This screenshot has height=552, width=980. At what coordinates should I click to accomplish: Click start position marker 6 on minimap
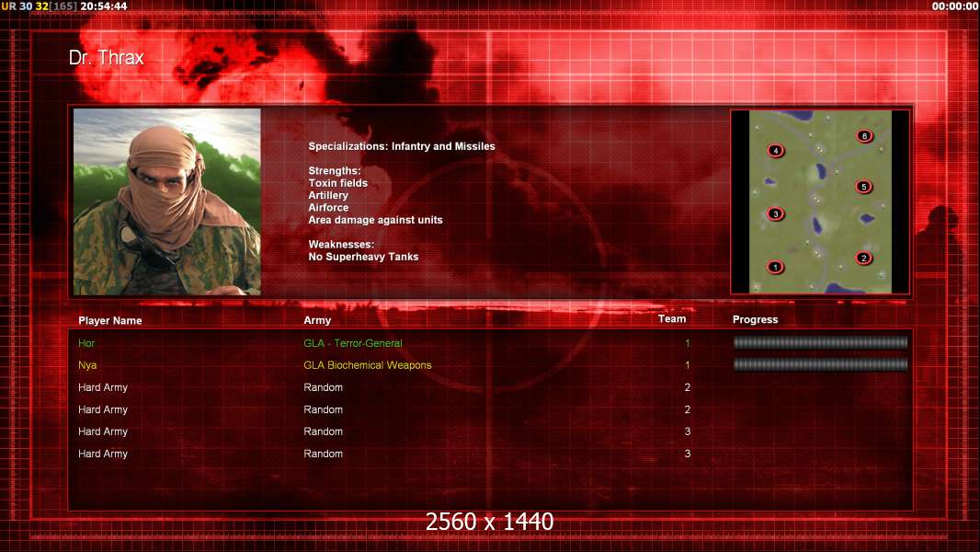tap(864, 135)
